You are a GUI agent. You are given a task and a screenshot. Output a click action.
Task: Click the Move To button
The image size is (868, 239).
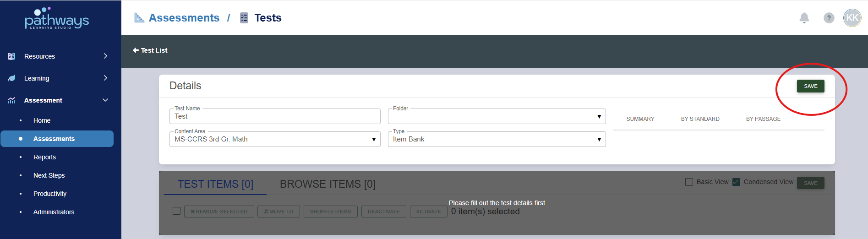tap(278, 212)
